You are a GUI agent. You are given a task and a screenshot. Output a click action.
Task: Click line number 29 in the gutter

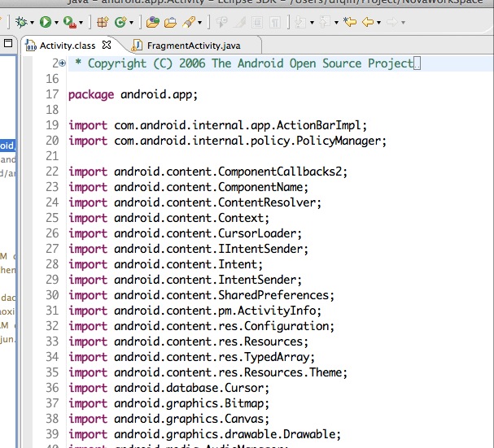point(52,280)
